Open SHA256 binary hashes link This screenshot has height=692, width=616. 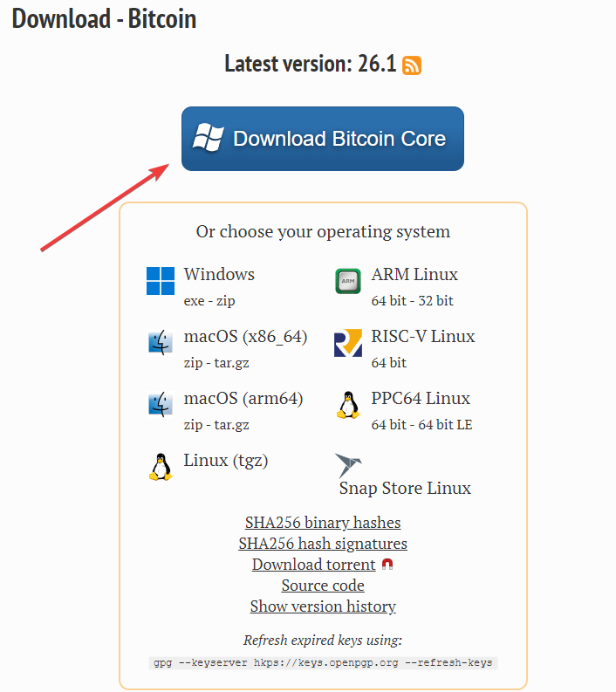click(x=323, y=523)
